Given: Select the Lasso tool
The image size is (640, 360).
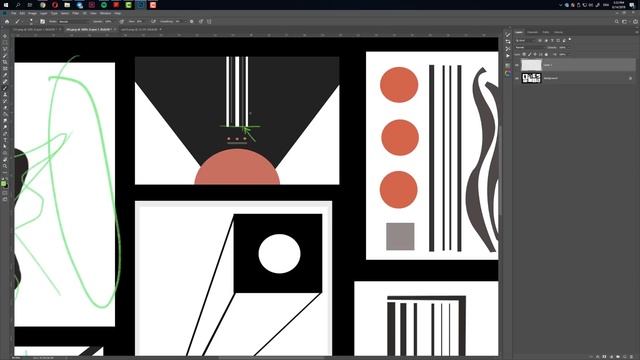Looking at the screenshot, I should pyautogui.click(x=5, y=49).
